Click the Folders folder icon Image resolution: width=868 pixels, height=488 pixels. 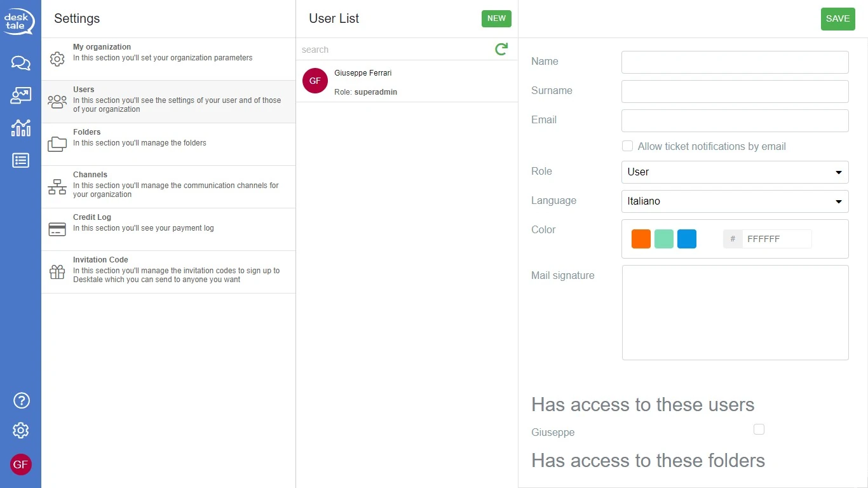coord(57,144)
